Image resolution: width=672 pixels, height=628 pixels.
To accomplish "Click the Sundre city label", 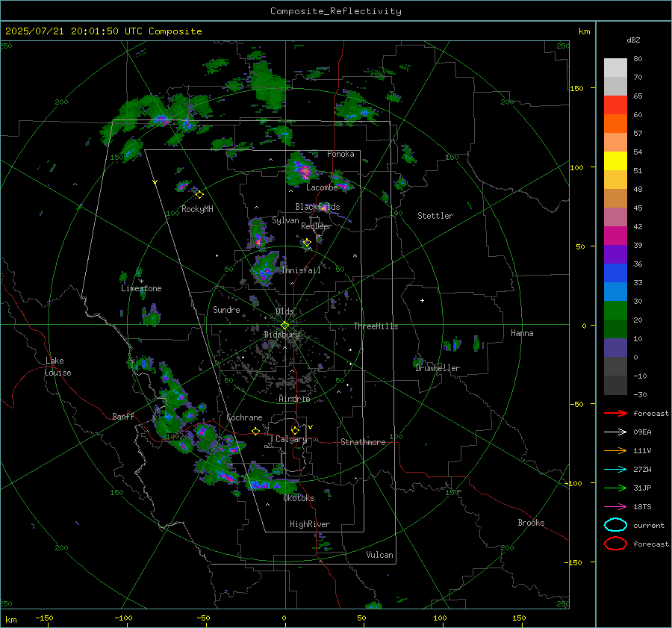I will pyautogui.click(x=226, y=310).
